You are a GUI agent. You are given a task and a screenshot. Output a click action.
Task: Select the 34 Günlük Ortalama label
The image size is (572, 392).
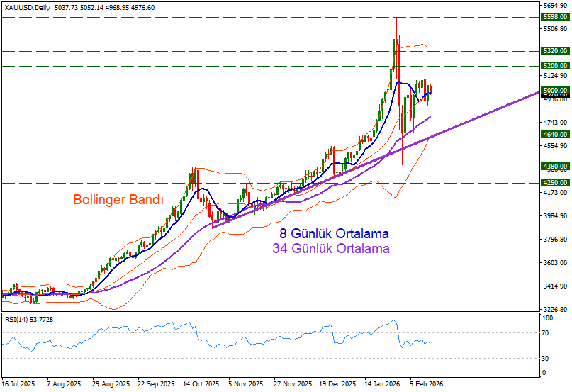coord(330,249)
